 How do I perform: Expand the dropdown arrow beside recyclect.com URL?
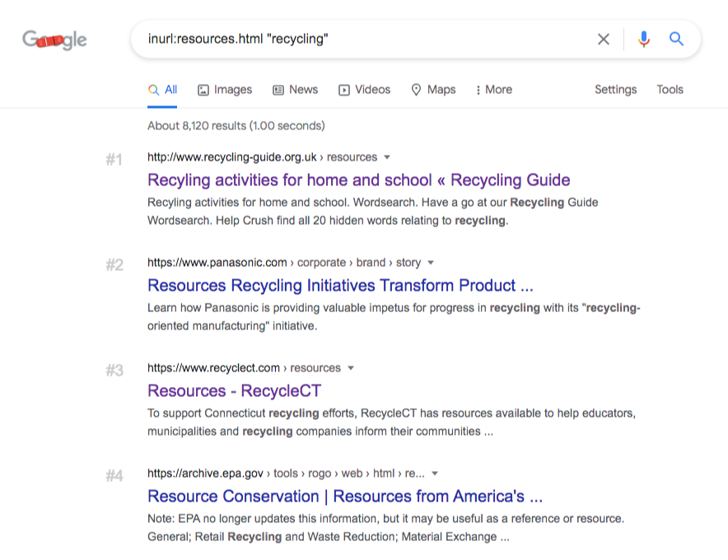click(351, 368)
